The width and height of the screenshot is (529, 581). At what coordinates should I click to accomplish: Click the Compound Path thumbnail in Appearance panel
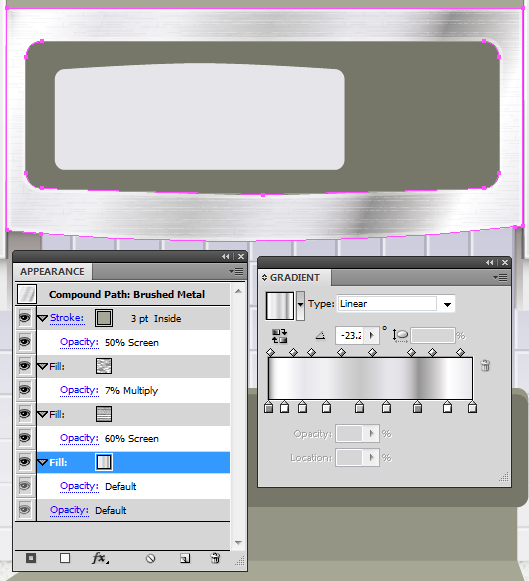pyautogui.click(x=27, y=294)
